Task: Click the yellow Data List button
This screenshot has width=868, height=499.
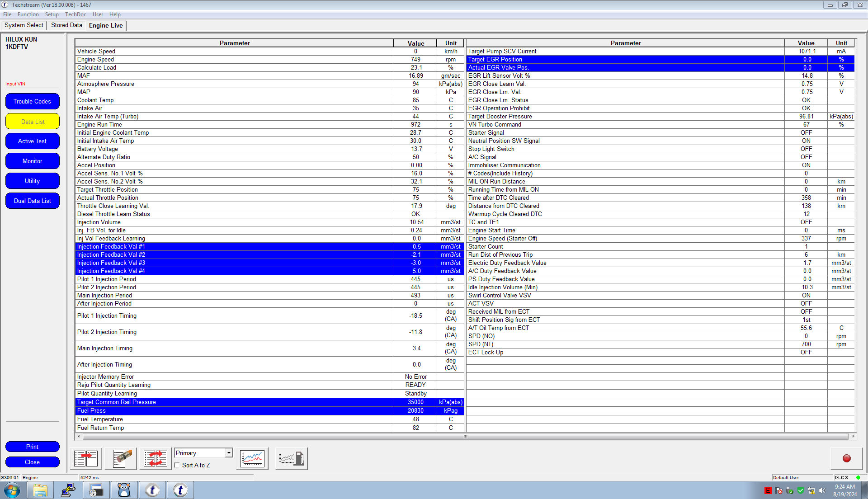Action: coord(32,122)
